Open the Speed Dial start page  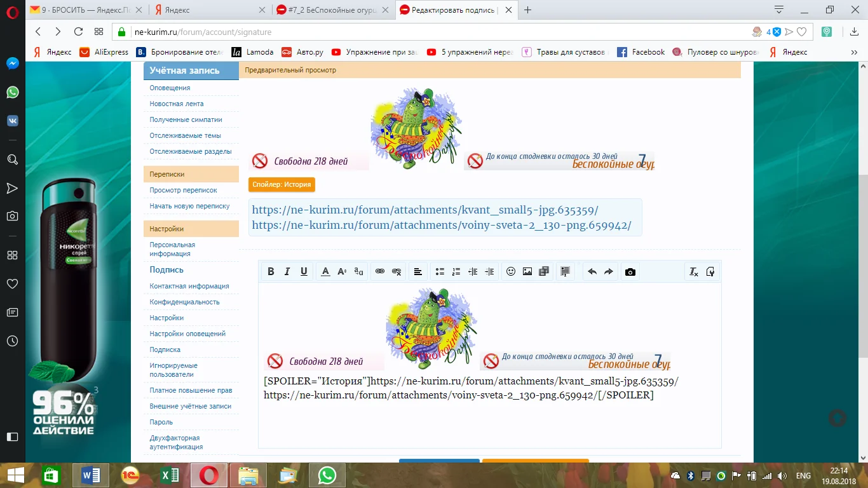tap(98, 32)
